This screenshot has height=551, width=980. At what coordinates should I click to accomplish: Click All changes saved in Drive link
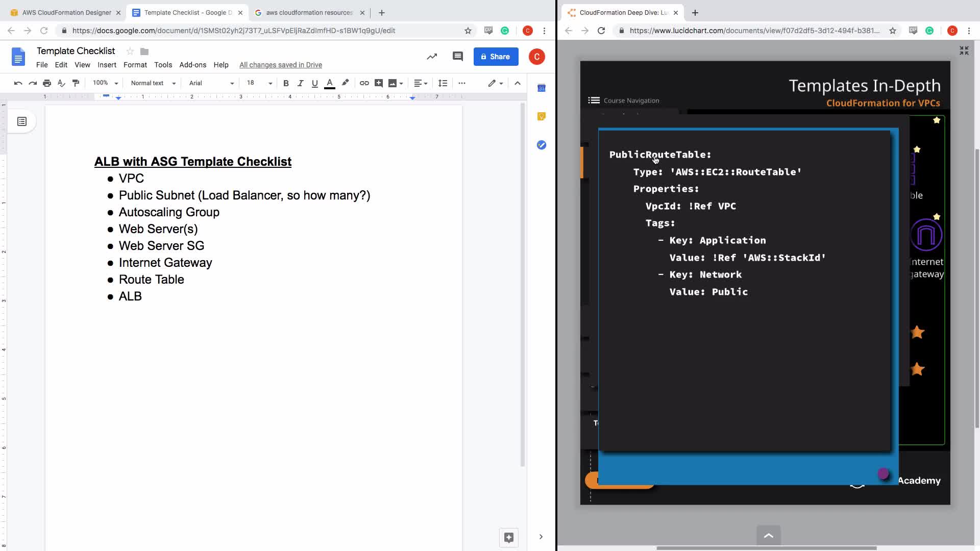click(x=280, y=65)
